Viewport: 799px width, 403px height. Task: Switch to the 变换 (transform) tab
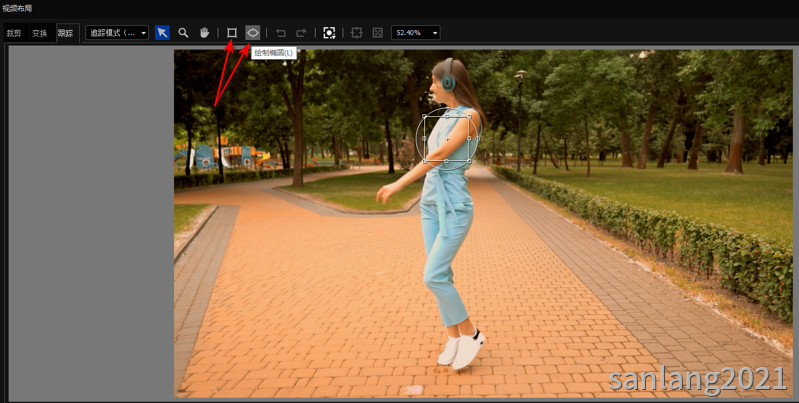point(40,33)
